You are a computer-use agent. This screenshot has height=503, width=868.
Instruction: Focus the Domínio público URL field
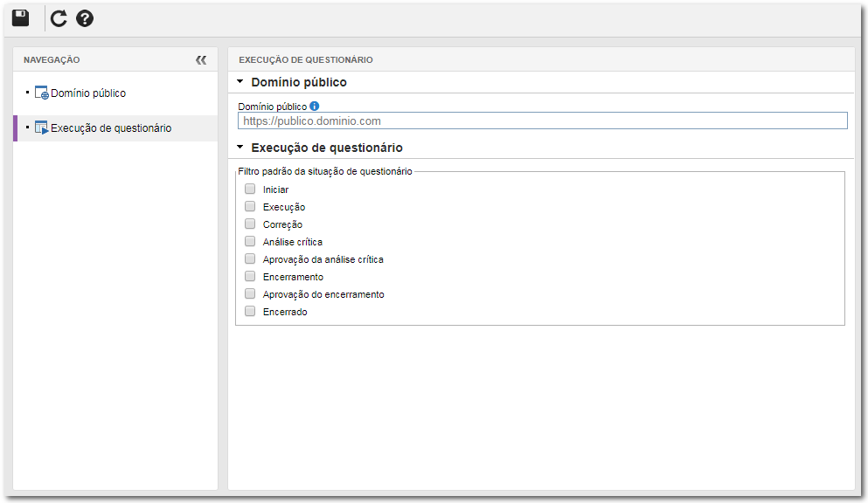(543, 121)
